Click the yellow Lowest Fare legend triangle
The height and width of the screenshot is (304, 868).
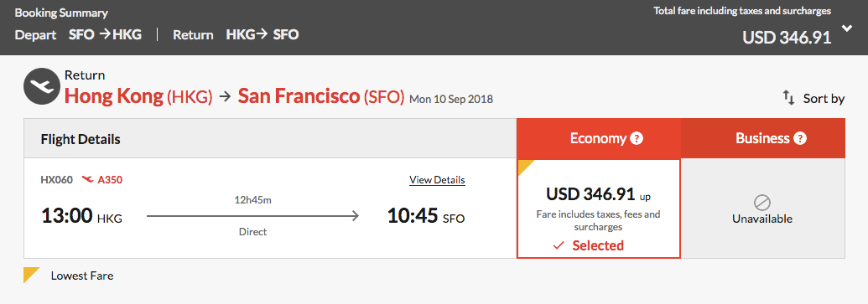pos(31,275)
